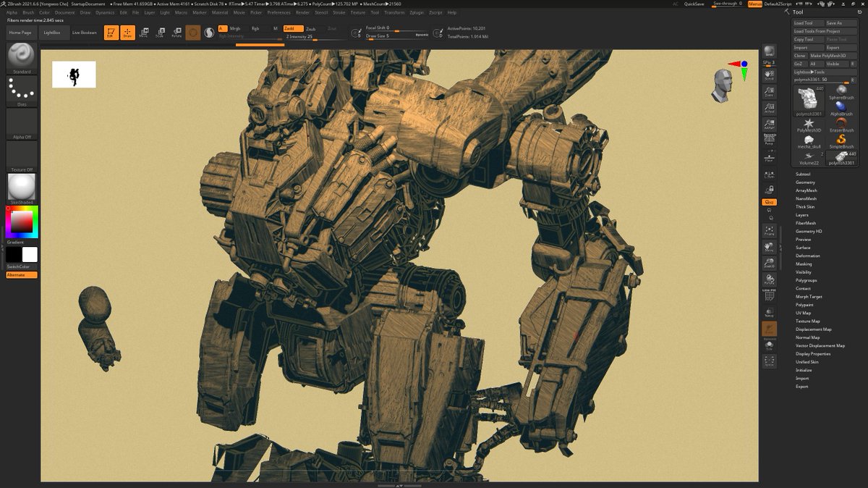868x488 pixels.
Task: Expand the Subtool palette section
Action: pos(803,174)
